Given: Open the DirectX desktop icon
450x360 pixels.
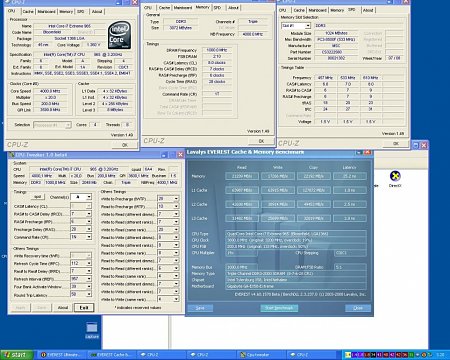Looking at the screenshot, I should click(395, 178).
